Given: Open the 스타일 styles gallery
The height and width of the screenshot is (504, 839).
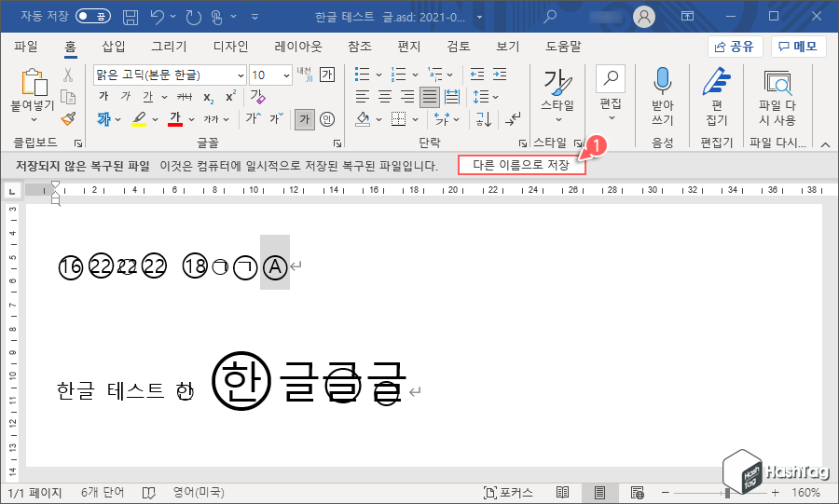Looking at the screenshot, I should coord(557,95).
